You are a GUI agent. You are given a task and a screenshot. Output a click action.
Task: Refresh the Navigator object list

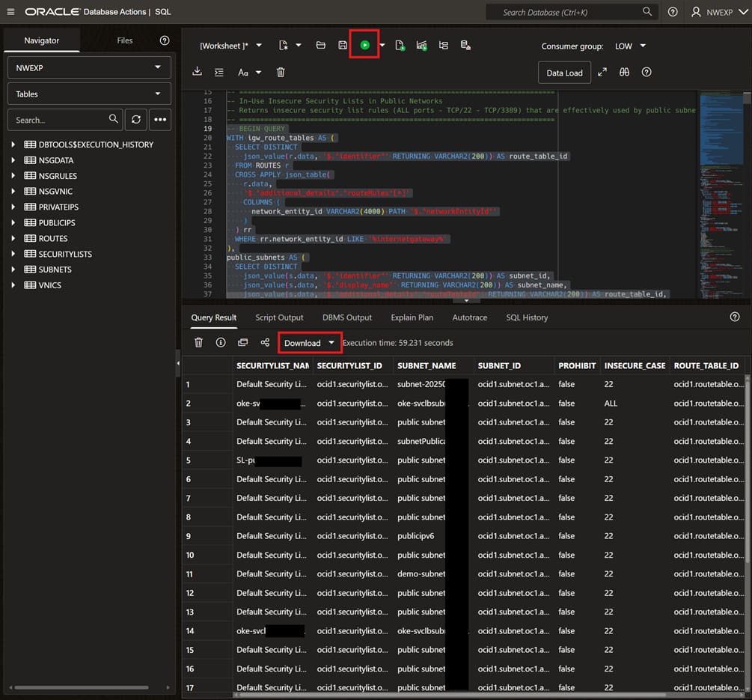[136, 120]
